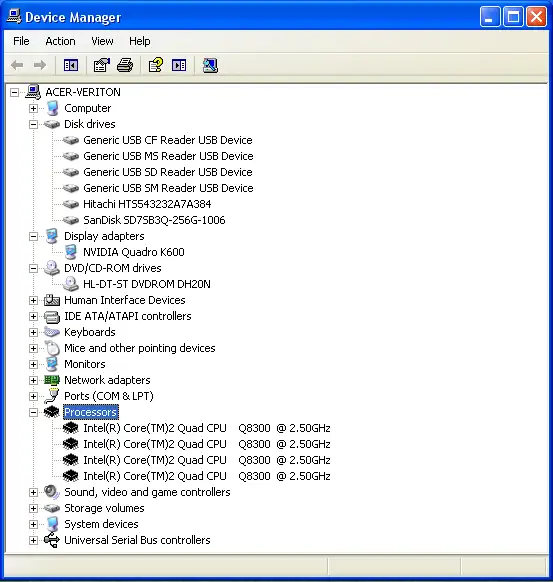
Task: Click the NVIDIA Quadro K600 display icon
Action: [x=71, y=252]
